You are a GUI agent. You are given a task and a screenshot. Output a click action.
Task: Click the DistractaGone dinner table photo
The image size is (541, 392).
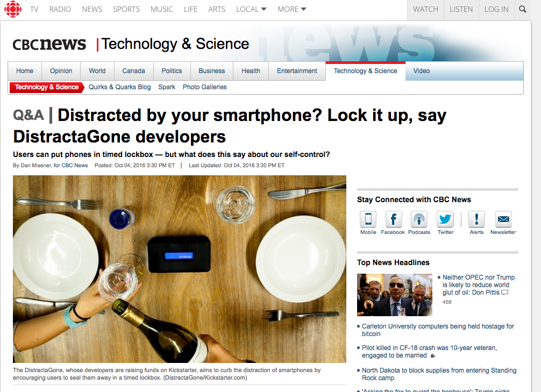click(x=180, y=269)
